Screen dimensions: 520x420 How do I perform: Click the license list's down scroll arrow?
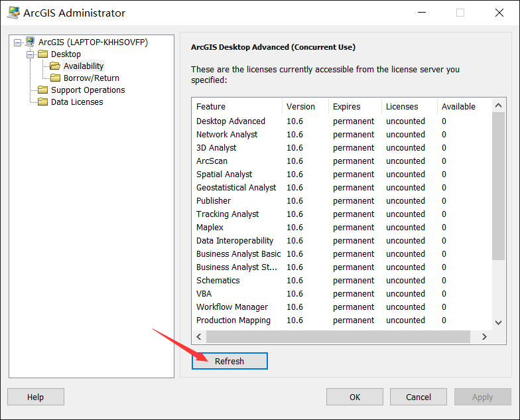(x=498, y=322)
